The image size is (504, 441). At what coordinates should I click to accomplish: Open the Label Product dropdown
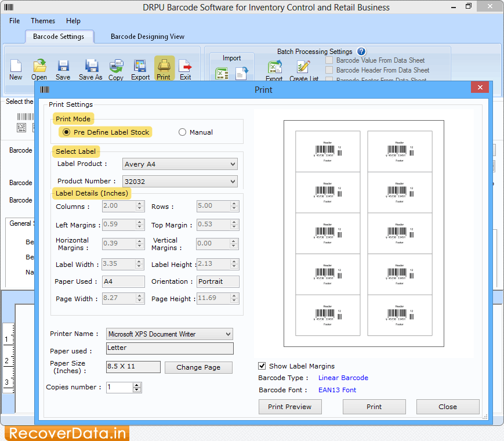231,164
